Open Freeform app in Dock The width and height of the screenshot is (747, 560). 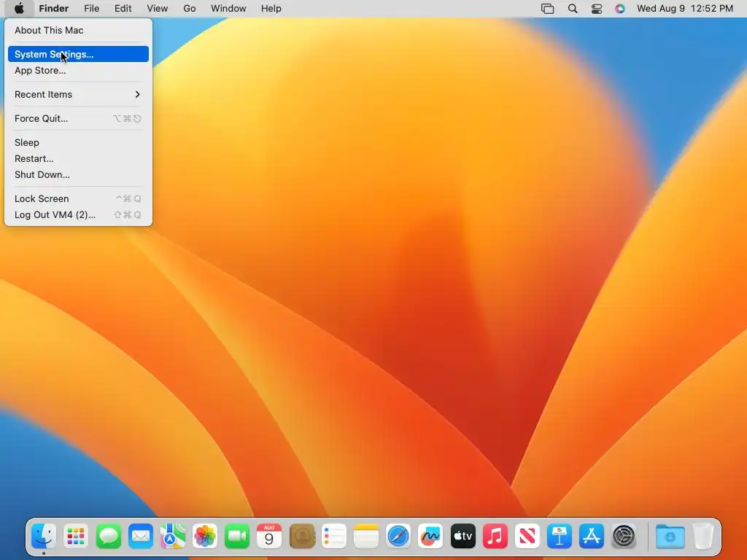pos(430,536)
